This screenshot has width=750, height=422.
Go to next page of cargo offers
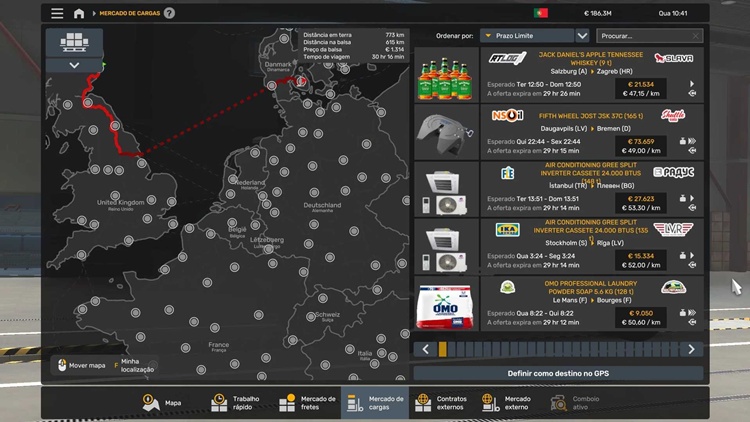691,349
